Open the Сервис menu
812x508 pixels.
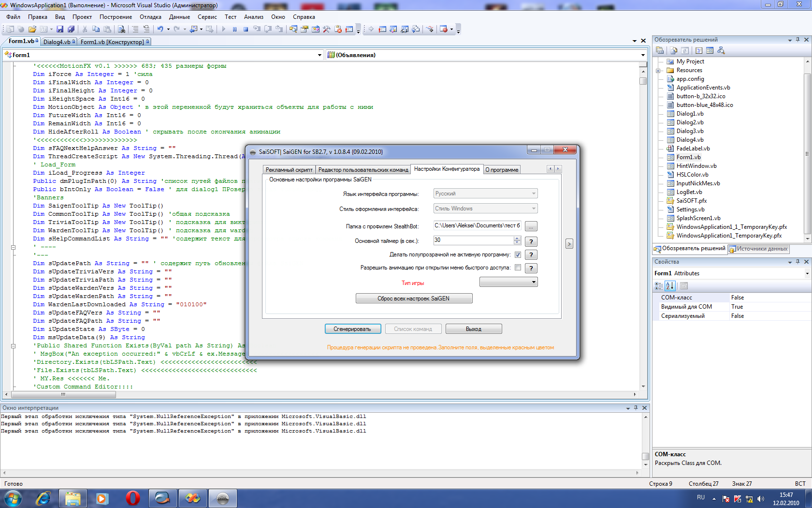207,17
